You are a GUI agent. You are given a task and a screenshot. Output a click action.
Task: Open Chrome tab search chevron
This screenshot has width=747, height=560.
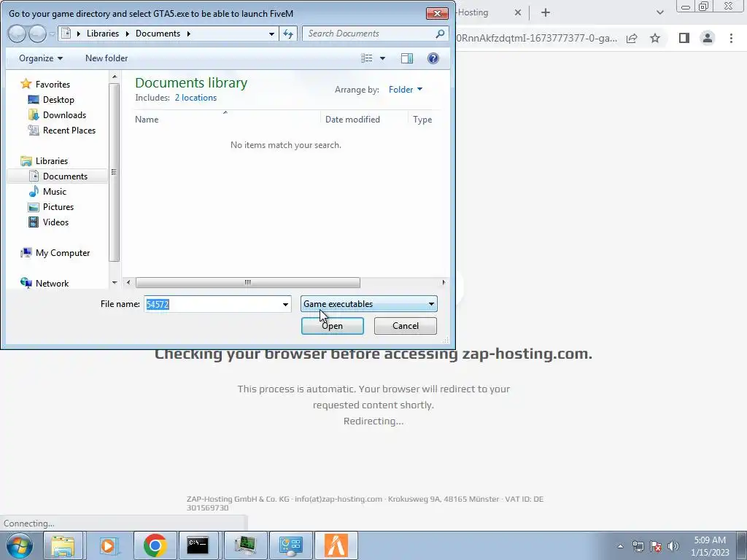659,12
